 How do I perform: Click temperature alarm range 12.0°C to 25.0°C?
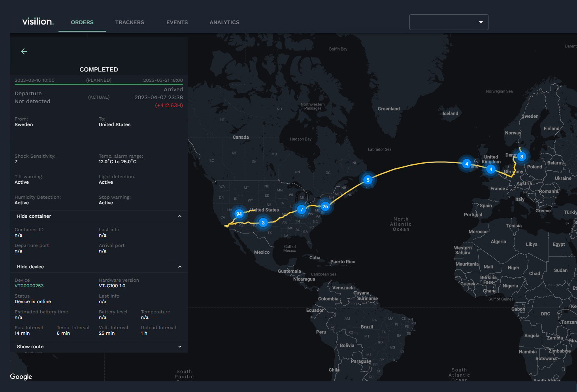tap(118, 162)
